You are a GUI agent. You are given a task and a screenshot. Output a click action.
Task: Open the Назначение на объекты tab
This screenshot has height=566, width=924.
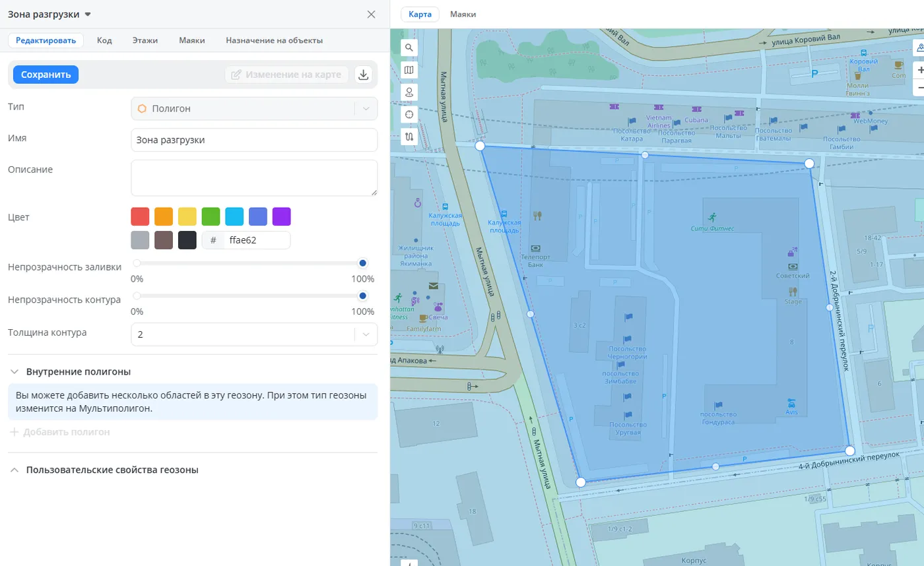(274, 40)
